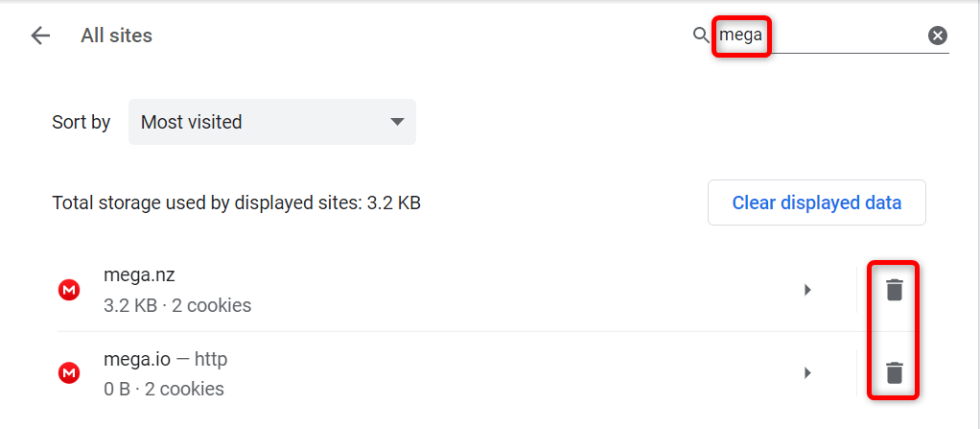This screenshot has height=429, width=980.
Task: Delete site data for mega.io
Action: [x=894, y=372]
